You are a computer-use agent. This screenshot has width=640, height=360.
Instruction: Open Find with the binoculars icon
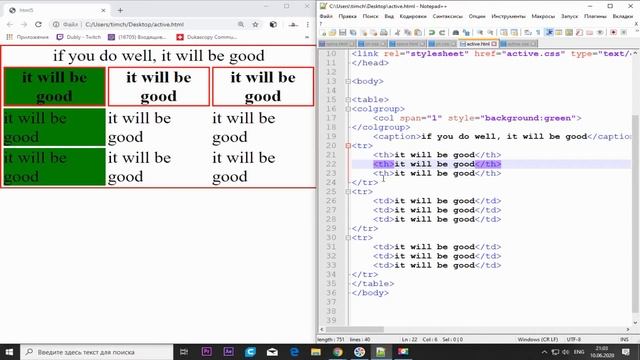point(455,33)
